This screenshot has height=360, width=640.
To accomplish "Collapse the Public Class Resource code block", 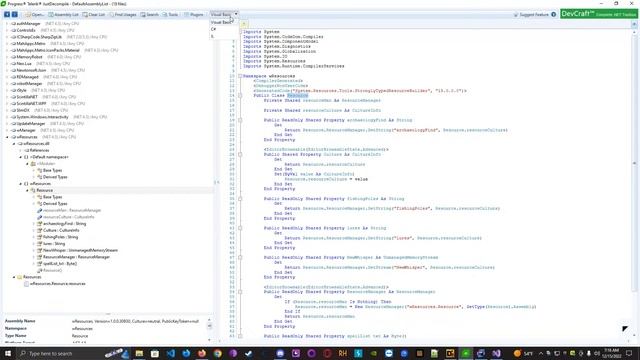I will point(240,96).
